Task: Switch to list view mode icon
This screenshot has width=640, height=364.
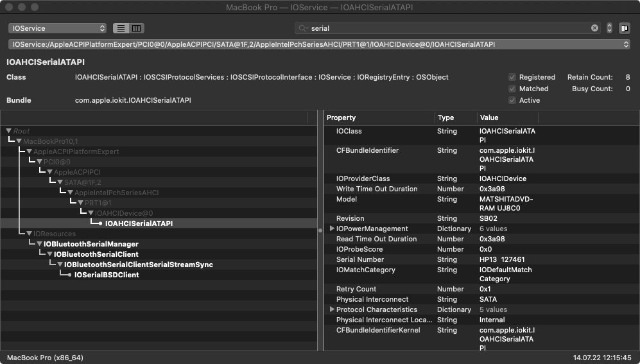Action: (121, 28)
